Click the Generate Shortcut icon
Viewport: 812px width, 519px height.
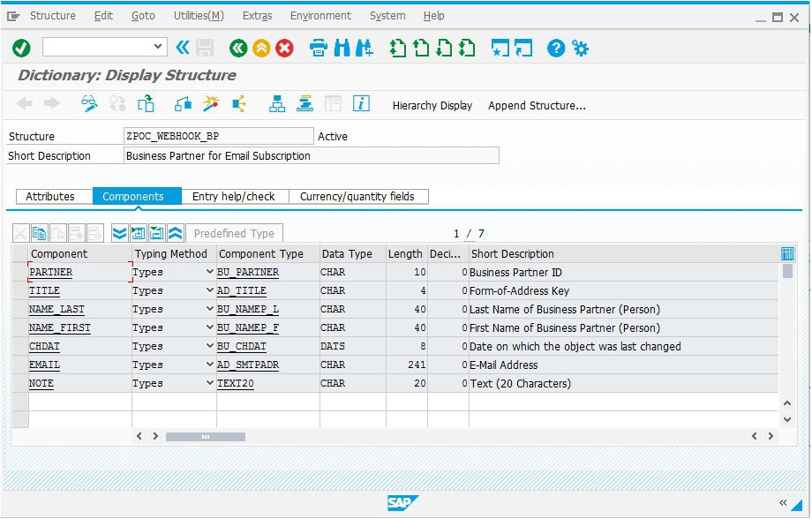click(523, 49)
